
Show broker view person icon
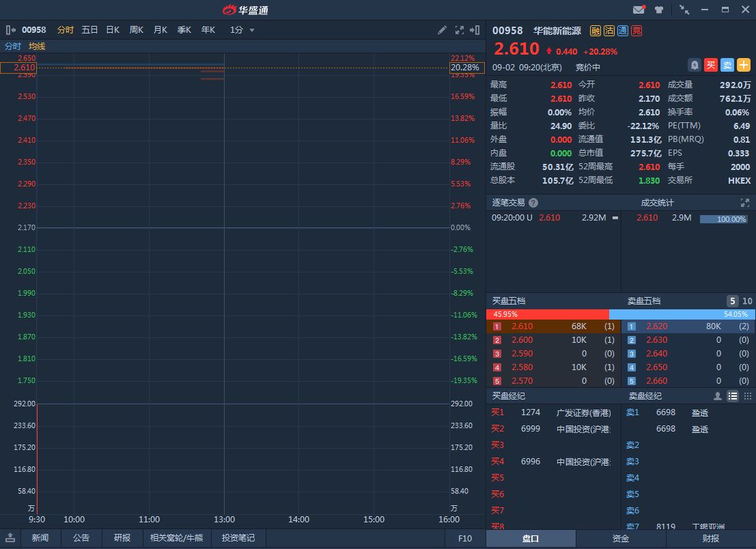[x=718, y=396]
